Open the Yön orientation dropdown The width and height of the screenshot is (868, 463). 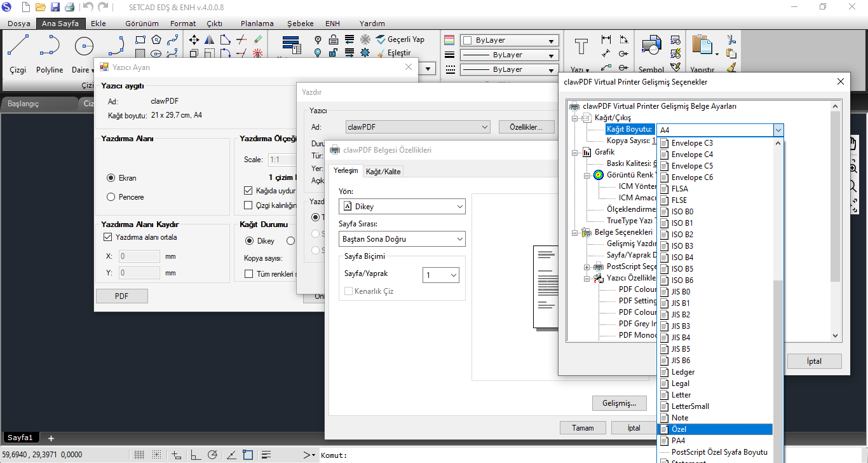pos(402,207)
